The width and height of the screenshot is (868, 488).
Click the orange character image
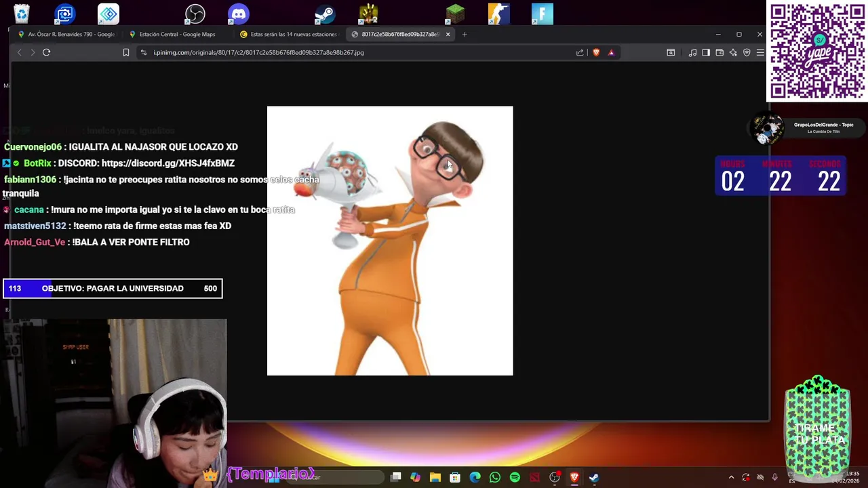[390, 241]
